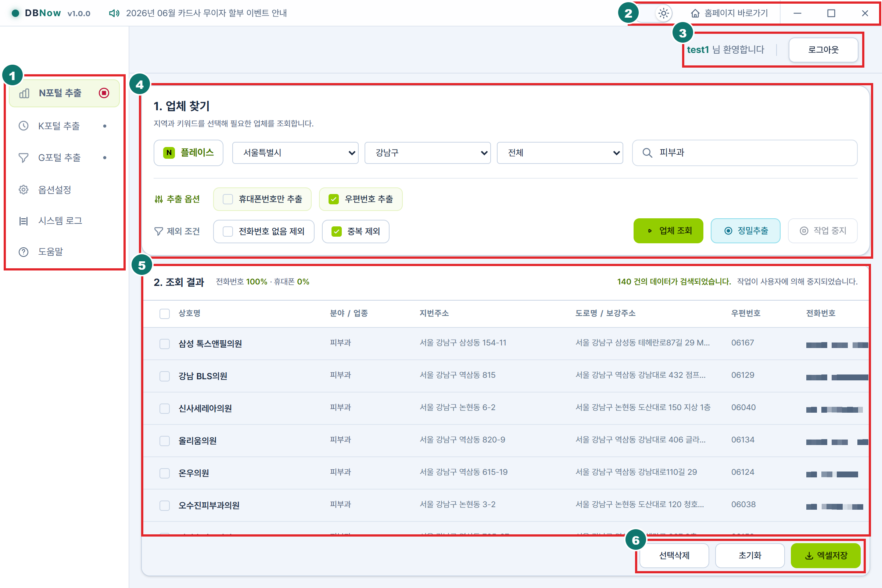The height and width of the screenshot is (588, 882).
Task: Check the 신사세레아의원 row
Action: click(x=165, y=408)
